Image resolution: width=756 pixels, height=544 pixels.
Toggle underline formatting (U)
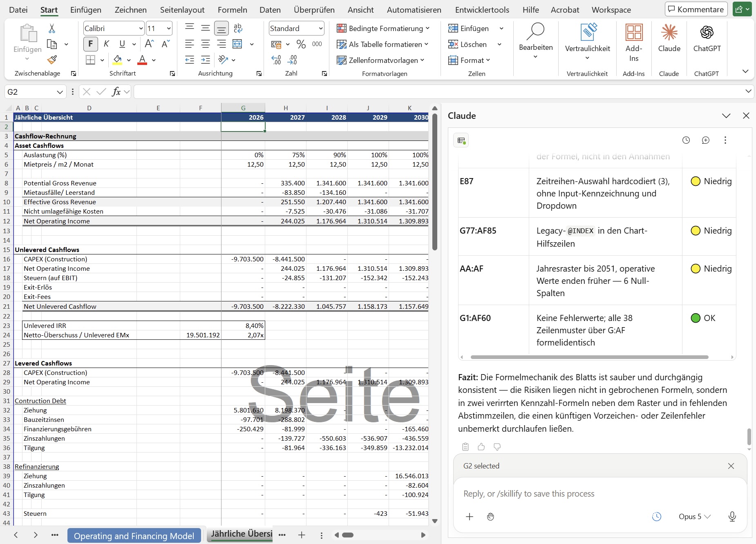122,44
